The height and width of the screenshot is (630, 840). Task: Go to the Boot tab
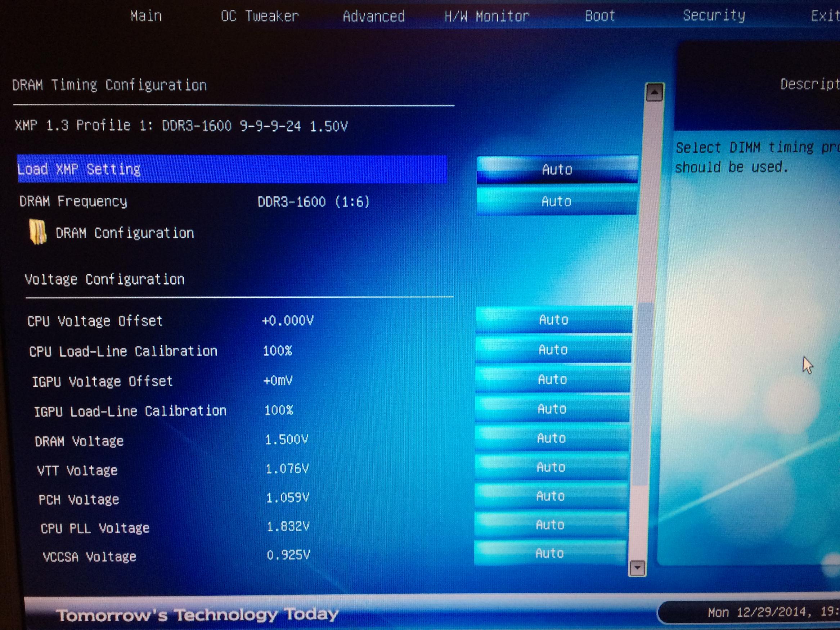(x=599, y=15)
